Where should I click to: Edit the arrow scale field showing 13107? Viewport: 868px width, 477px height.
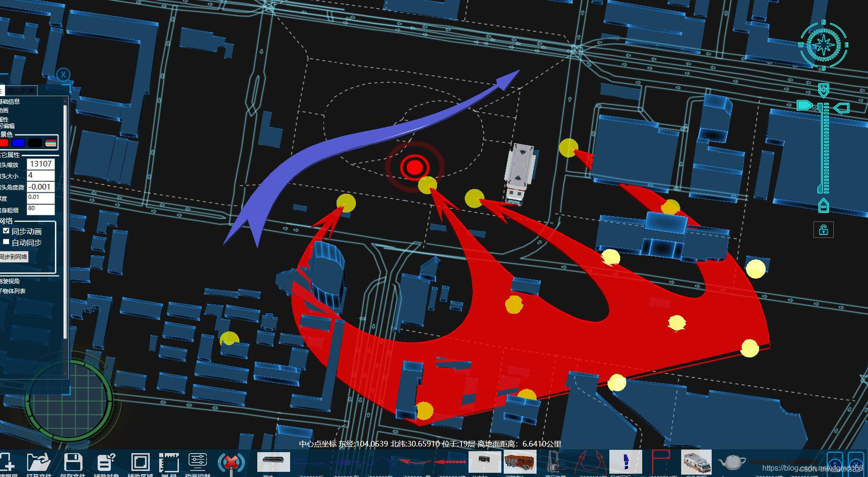pos(41,164)
